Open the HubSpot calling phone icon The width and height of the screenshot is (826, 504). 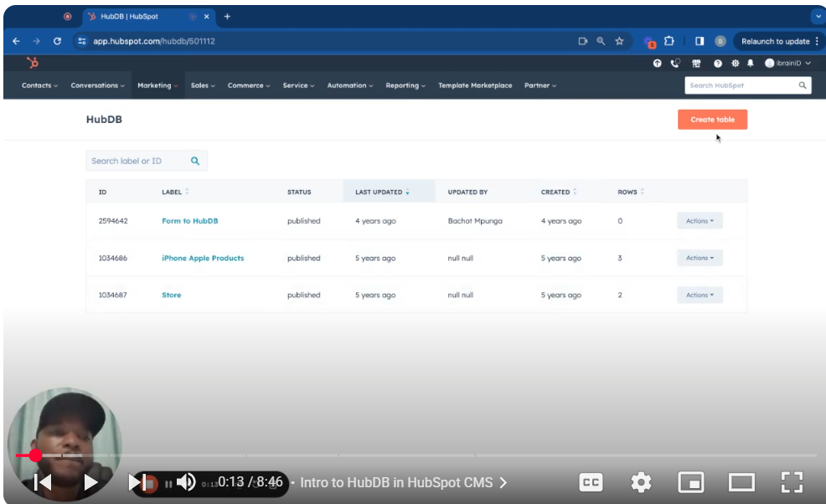click(675, 63)
